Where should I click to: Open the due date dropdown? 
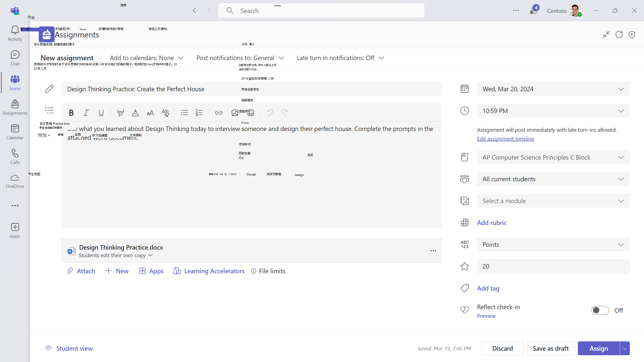click(553, 89)
